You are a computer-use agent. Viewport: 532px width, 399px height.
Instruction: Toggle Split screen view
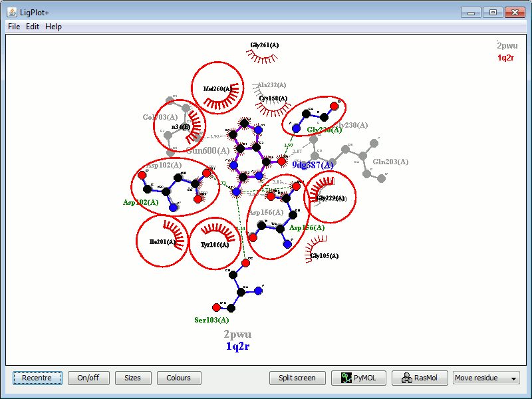[297, 378]
